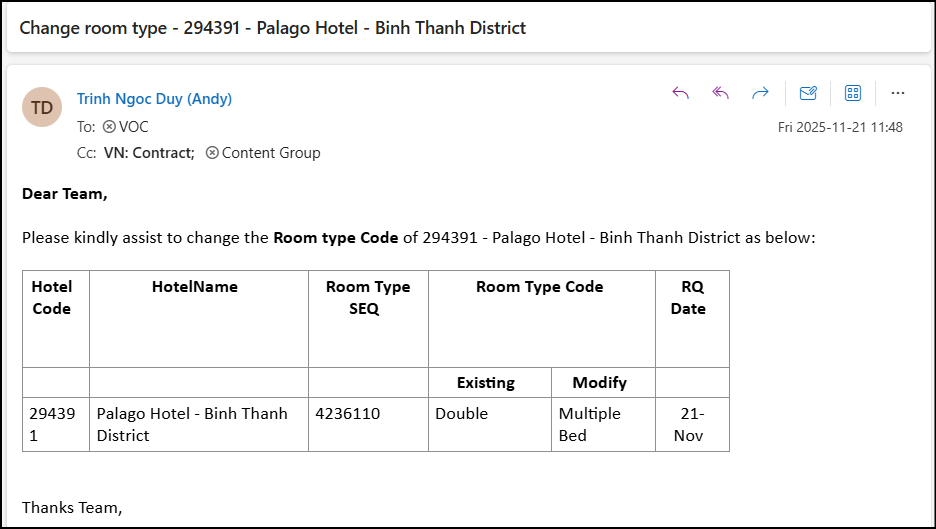Click the 21-Nov RQ Date cell
Screen dimensions: 936x529
[691, 424]
